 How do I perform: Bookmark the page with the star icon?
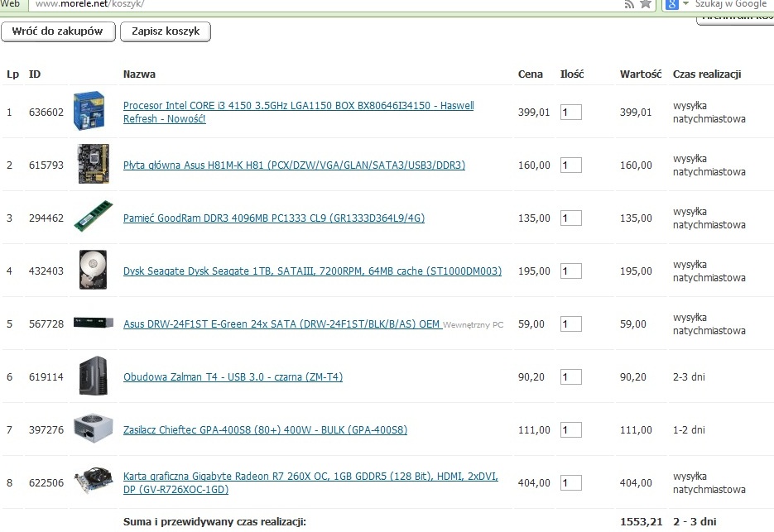tap(645, 4)
